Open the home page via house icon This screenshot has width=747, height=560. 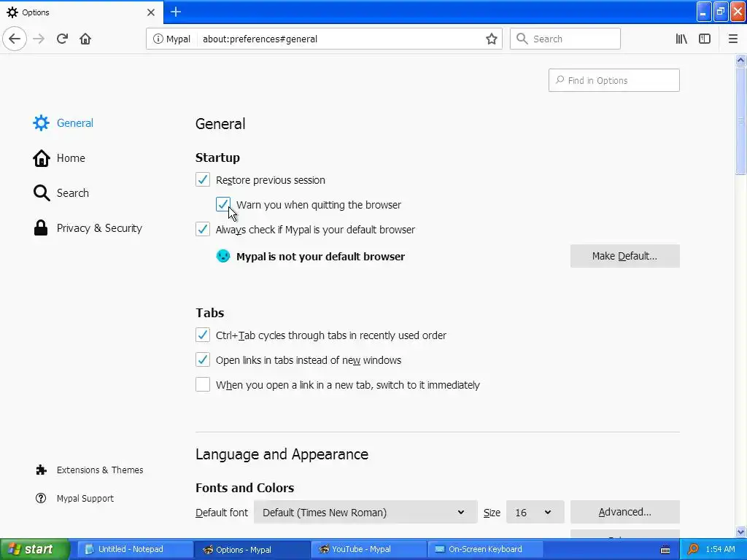85,39
